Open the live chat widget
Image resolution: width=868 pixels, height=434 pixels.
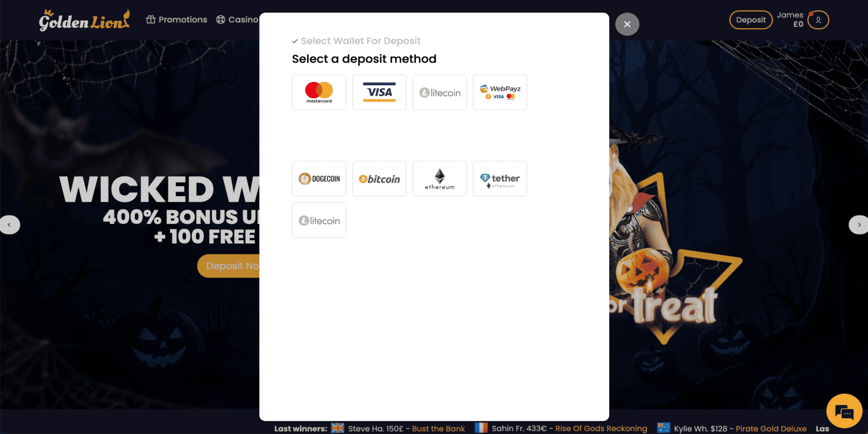click(844, 411)
